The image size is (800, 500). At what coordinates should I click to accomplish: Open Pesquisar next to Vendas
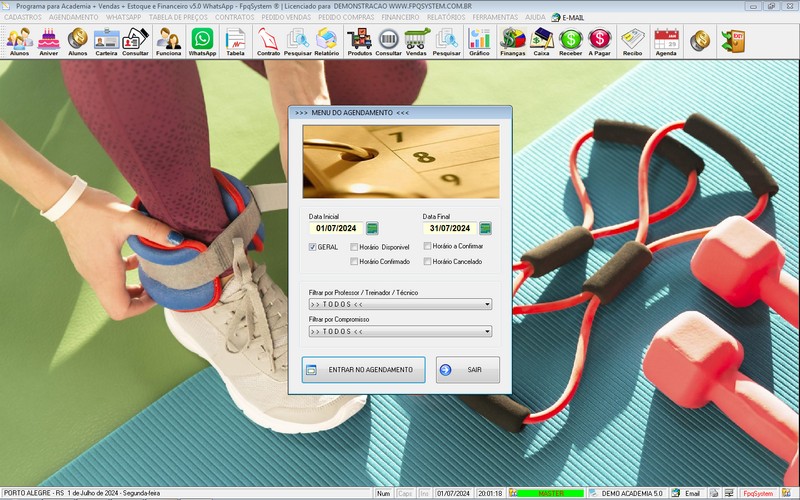point(446,41)
